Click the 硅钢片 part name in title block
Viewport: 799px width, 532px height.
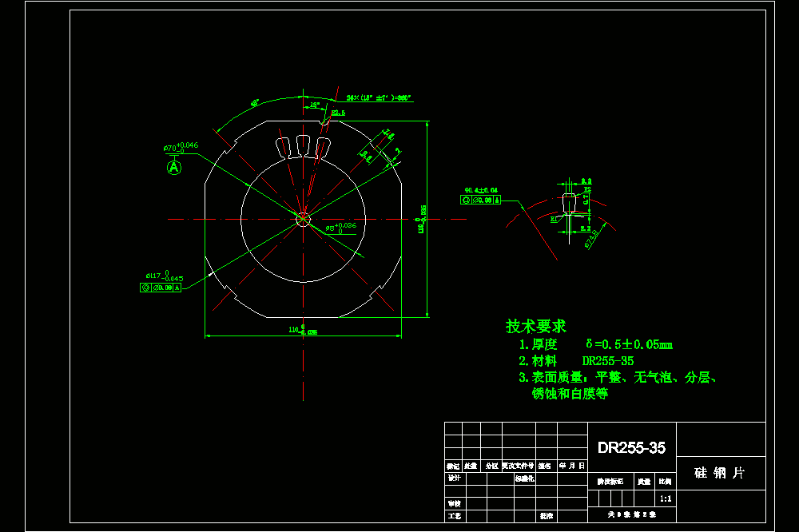tap(720, 473)
